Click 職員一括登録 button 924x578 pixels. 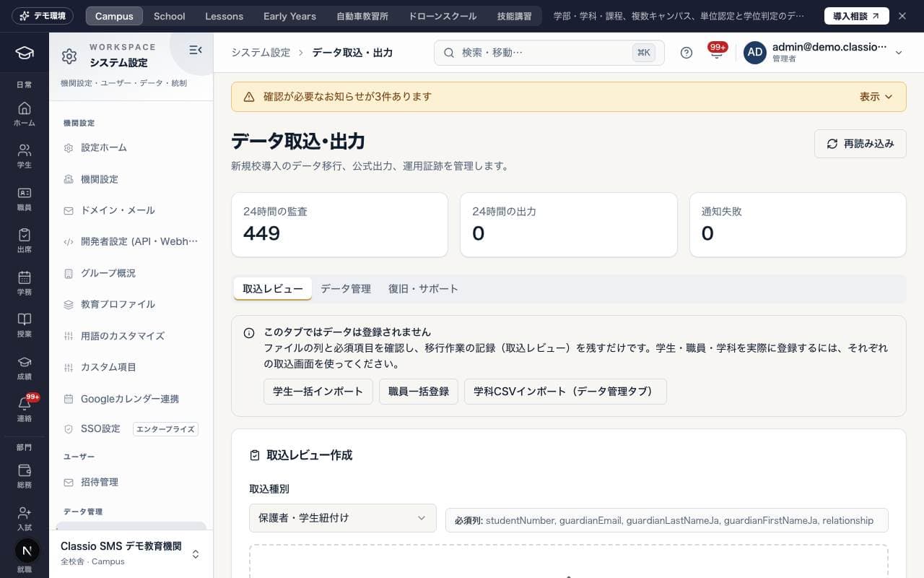(x=419, y=391)
